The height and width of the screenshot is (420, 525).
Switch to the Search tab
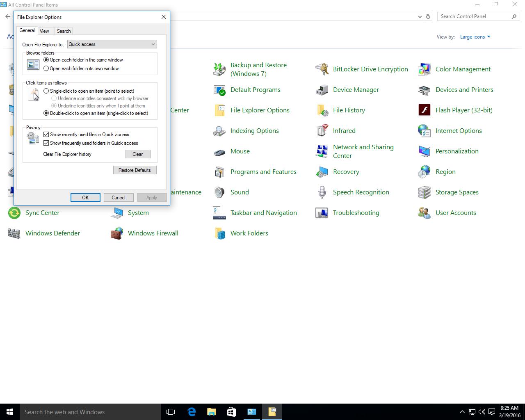pyautogui.click(x=64, y=31)
